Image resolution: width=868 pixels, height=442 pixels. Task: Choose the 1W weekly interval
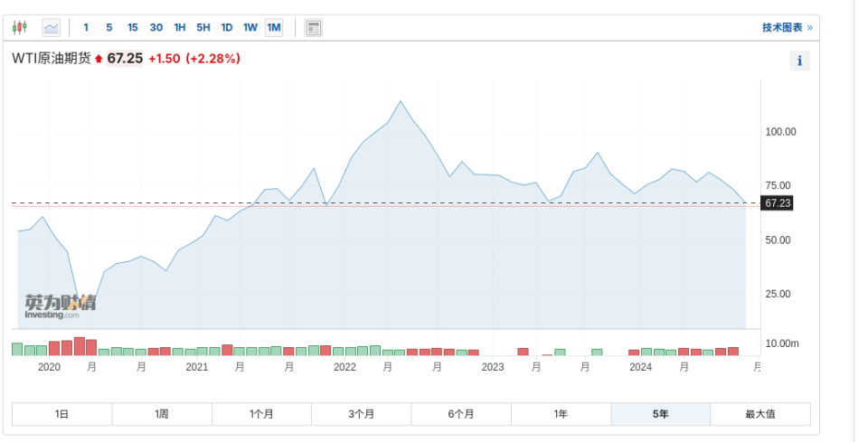(x=250, y=27)
